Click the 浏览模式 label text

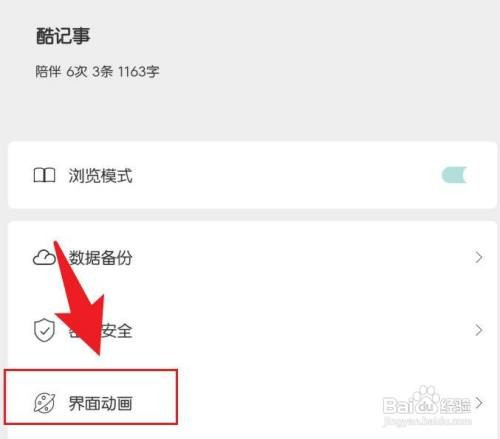pyautogui.click(x=100, y=175)
